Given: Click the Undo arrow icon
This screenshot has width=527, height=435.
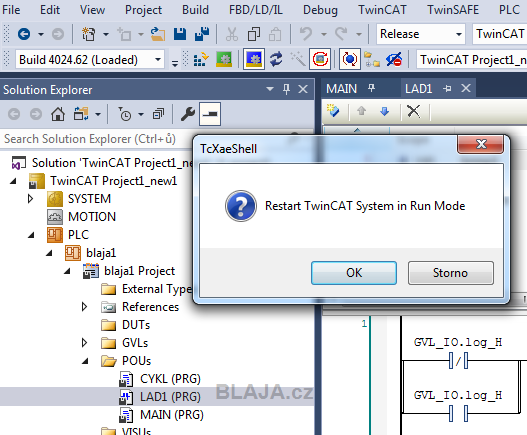Looking at the screenshot, I should [306, 34].
